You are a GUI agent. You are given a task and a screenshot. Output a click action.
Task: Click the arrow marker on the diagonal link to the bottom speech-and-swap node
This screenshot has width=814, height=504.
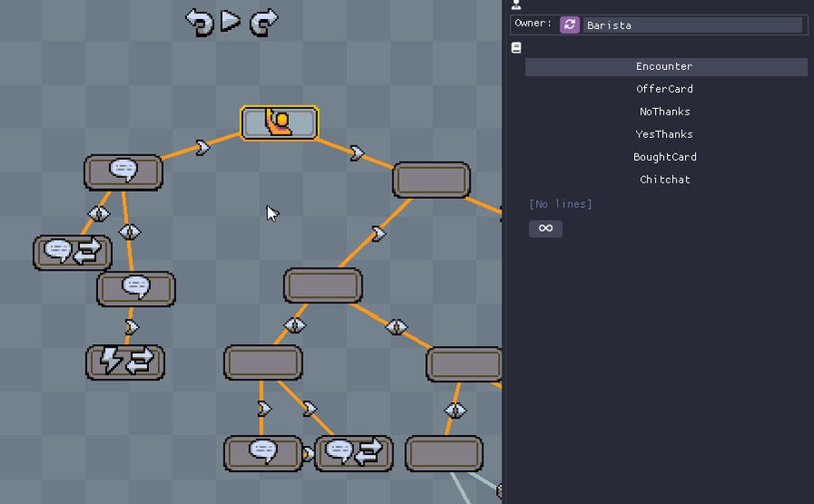click(x=310, y=409)
